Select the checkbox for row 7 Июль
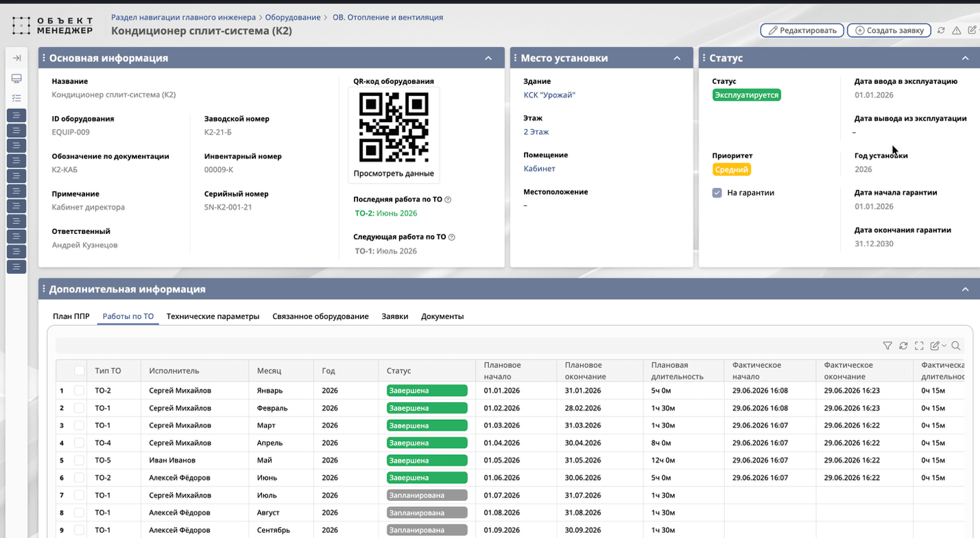 [80, 495]
